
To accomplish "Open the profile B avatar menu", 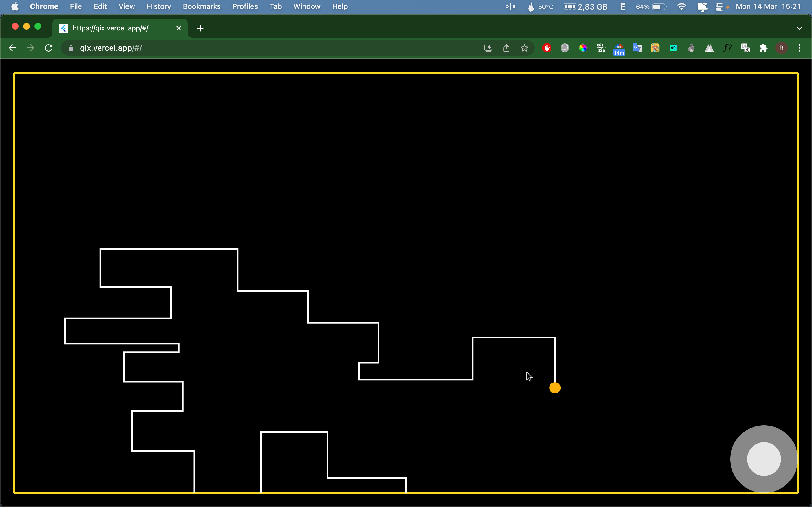I will pos(781,48).
